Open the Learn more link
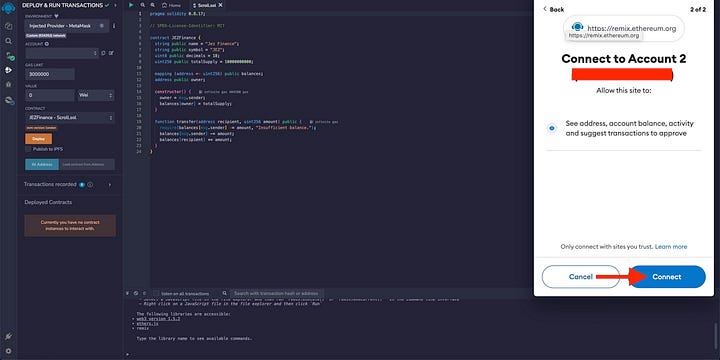 671,247
